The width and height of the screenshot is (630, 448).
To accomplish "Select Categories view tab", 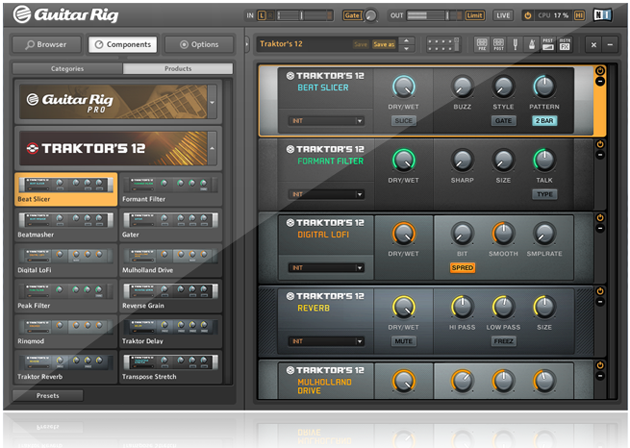I will click(x=68, y=69).
